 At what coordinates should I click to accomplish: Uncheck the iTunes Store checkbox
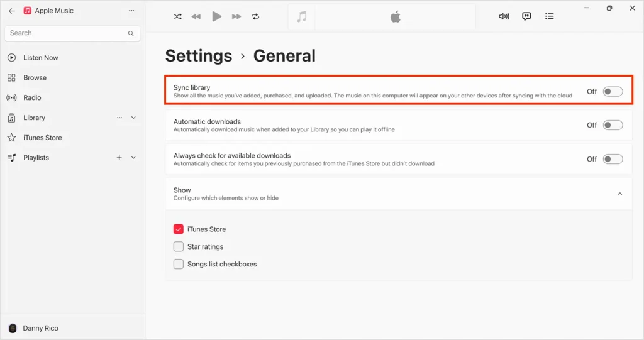click(178, 229)
